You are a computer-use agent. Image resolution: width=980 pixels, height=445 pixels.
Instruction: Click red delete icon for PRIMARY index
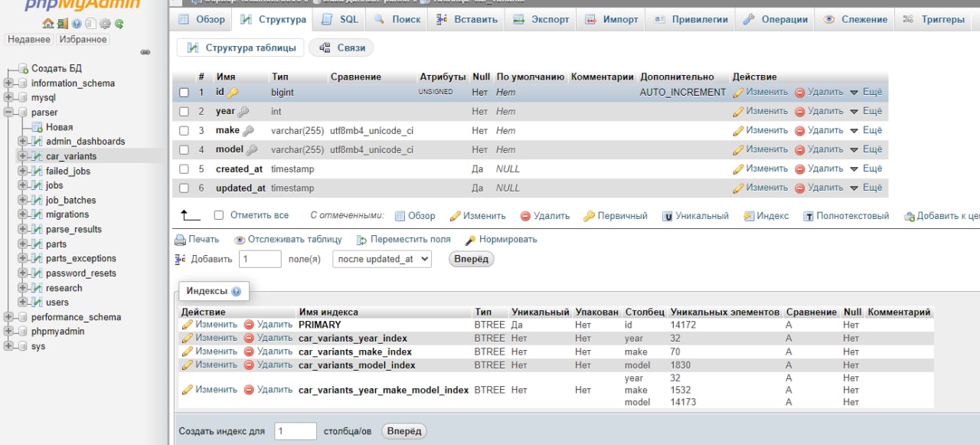click(249, 325)
